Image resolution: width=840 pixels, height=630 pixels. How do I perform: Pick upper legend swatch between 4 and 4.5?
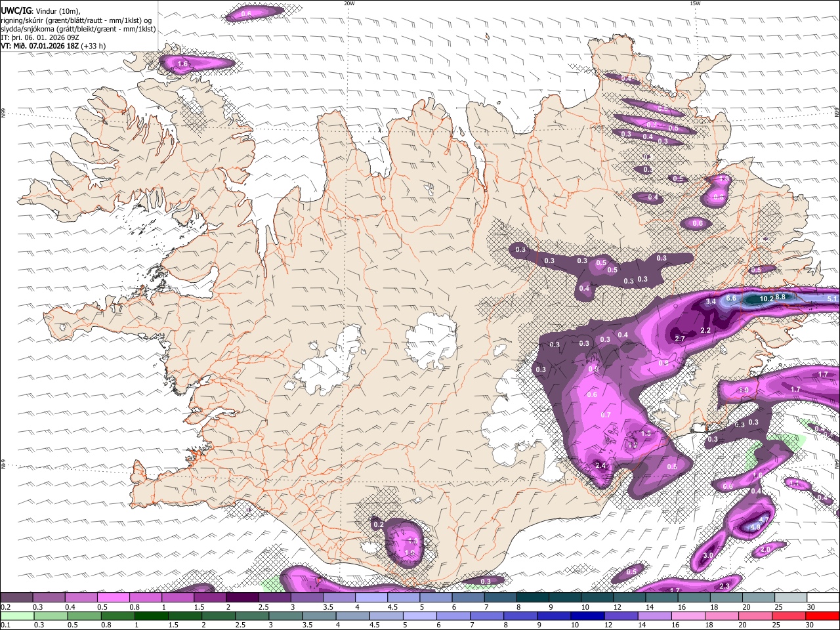coord(371,598)
